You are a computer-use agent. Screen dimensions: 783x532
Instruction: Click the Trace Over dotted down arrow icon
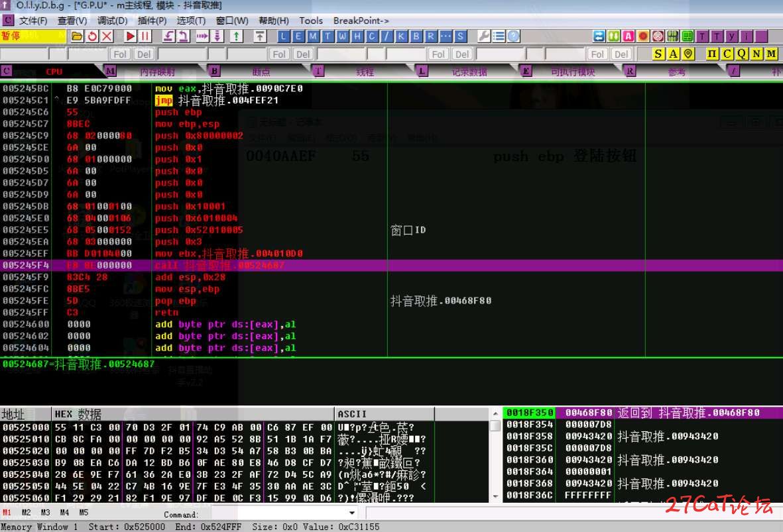(217, 36)
